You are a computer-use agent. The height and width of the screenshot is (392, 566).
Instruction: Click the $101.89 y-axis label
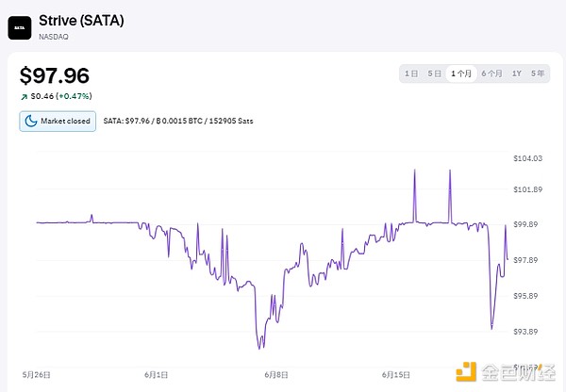[527, 189]
